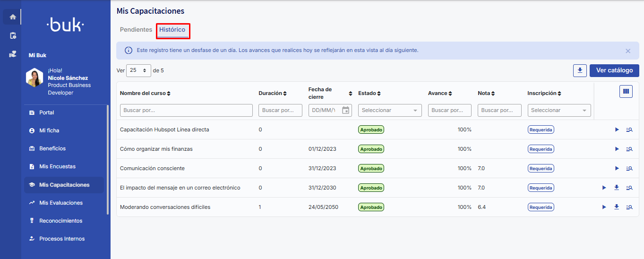Open the Estado Seleccionar filter dropdown
The width and height of the screenshot is (644, 259).
pyautogui.click(x=390, y=110)
